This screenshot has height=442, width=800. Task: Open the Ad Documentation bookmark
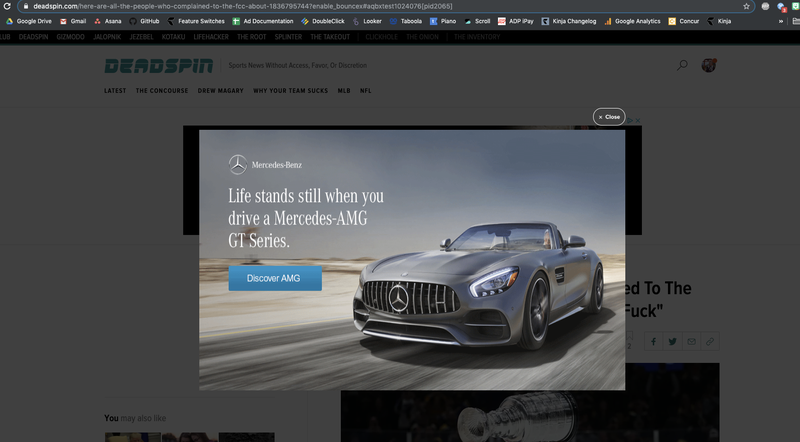tap(263, 21)
